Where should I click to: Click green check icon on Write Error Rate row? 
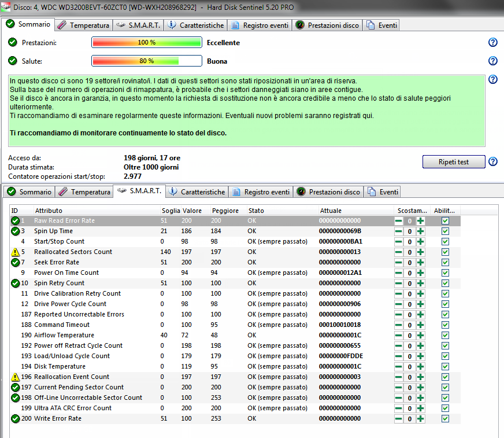[x=15, y=419]
